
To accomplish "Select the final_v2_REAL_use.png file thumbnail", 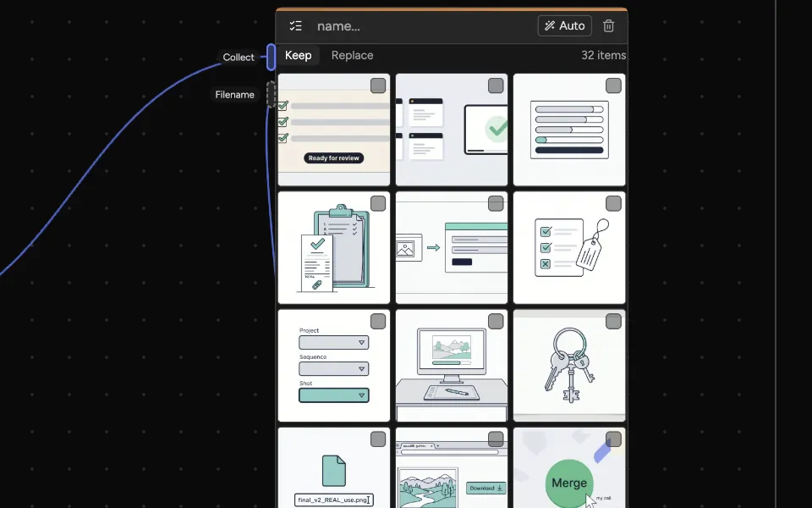I will 334,467.
